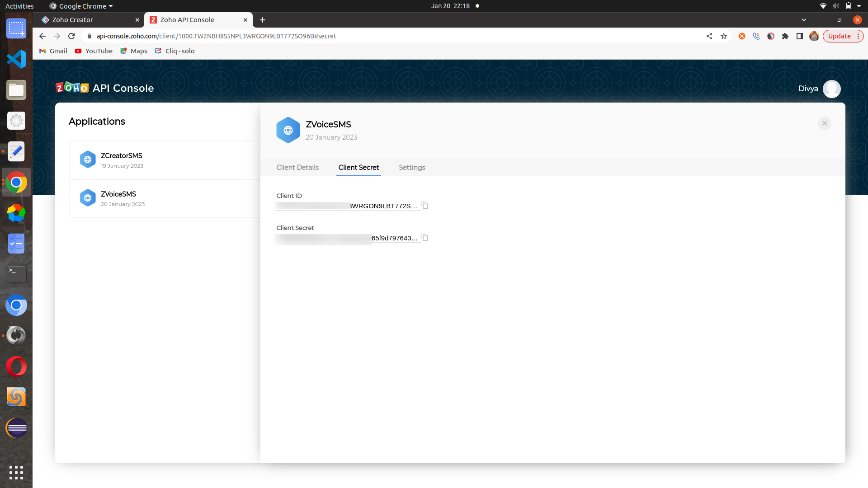The height and width of the screenshot is (488, 868).
Task: Open the system status menu arrow
Action: (x=859, y=6)
